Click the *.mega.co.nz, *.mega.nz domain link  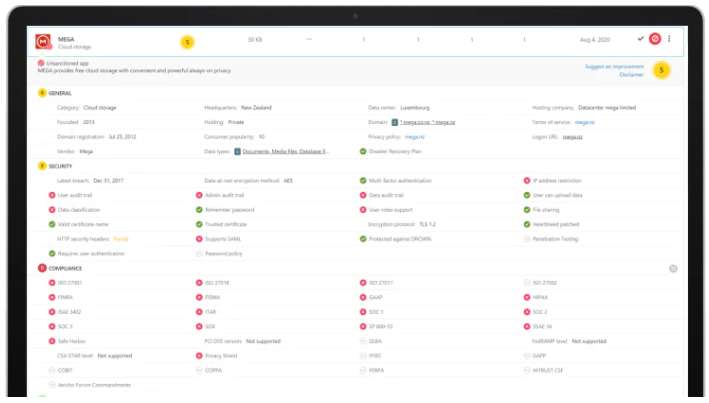click(428, 122)
